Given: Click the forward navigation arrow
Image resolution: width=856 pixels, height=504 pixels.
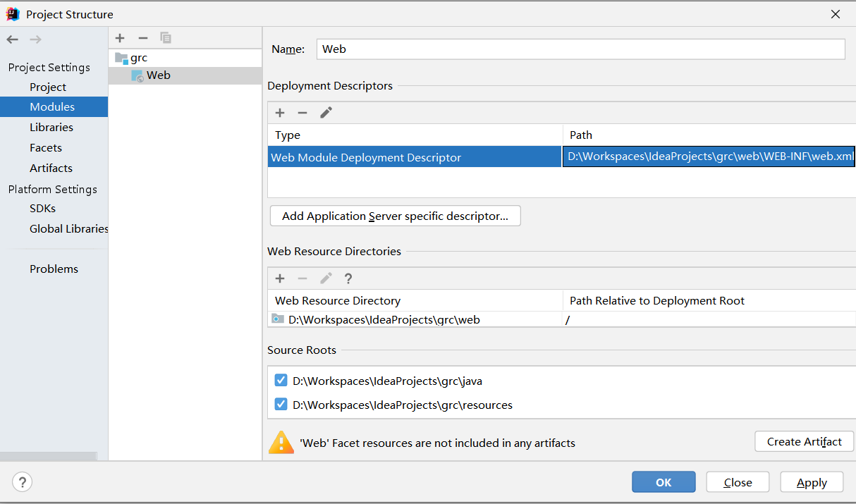Looking at the screenshot, I should coord(35,39).
